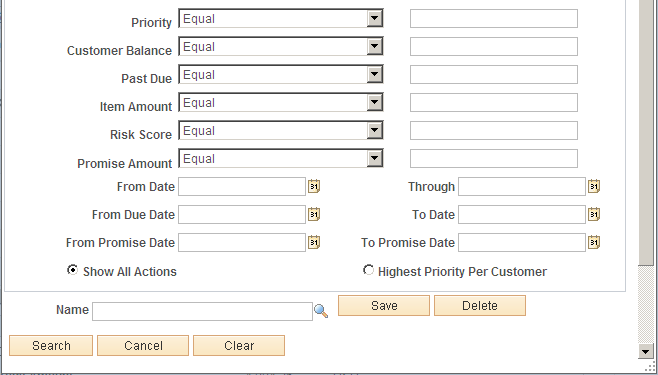
Task: Click the scrollbar down arrow
Action: (646, 351)
